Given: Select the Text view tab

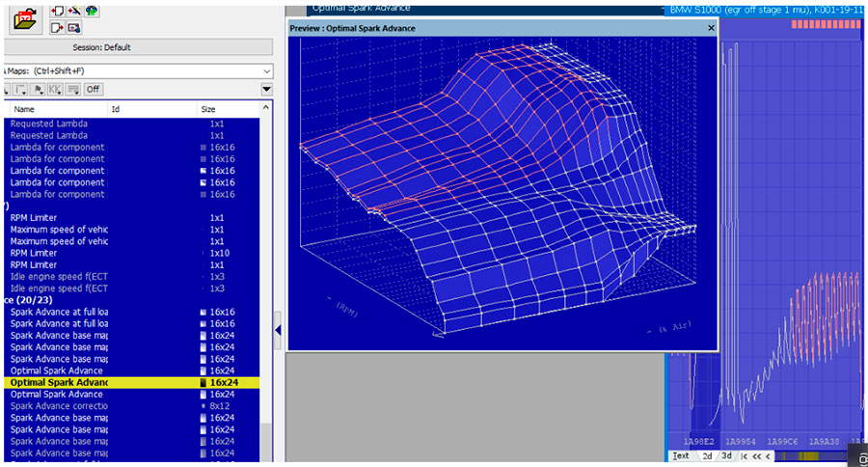Looking at the screenshot, I should click(x=681, y=455).
